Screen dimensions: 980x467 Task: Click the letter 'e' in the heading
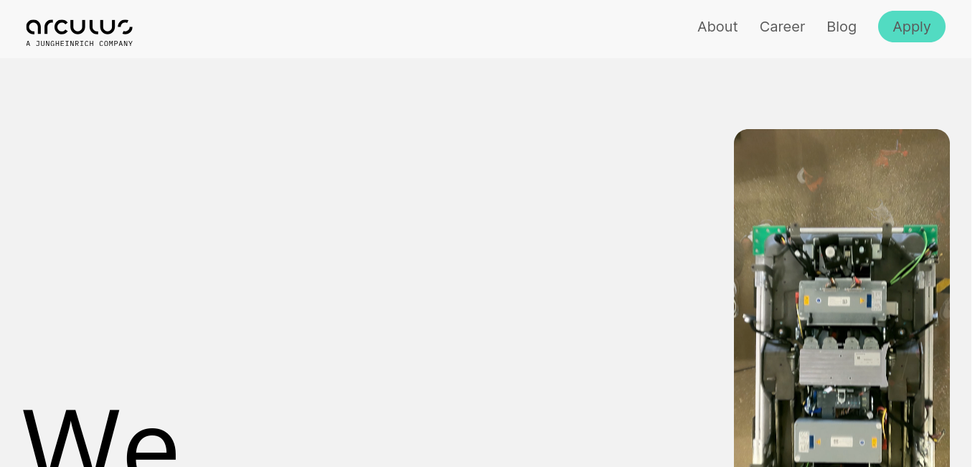click(151, 443)
